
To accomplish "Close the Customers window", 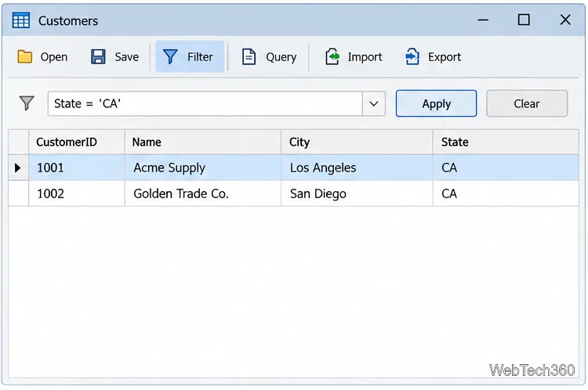I will pyautogui.click(x=565, y=20).
